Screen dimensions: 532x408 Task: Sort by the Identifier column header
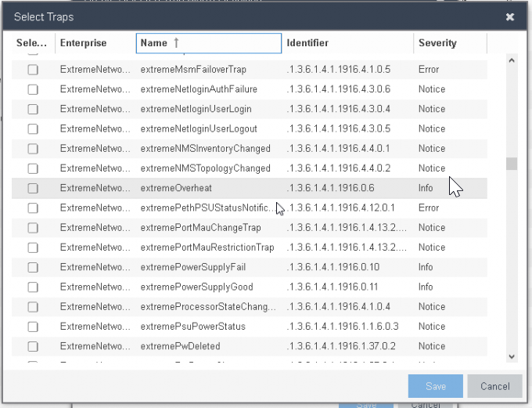[307, 43]
